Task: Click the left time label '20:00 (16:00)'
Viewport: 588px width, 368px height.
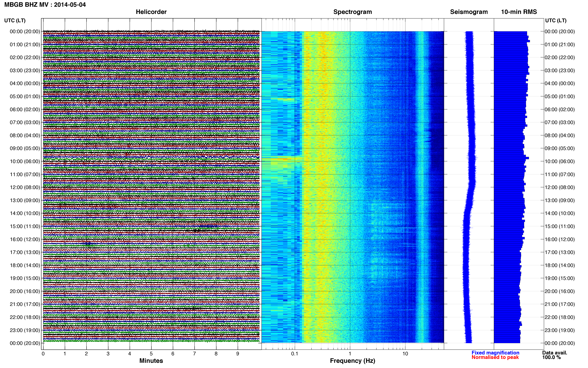Action: tap(25, 291)
